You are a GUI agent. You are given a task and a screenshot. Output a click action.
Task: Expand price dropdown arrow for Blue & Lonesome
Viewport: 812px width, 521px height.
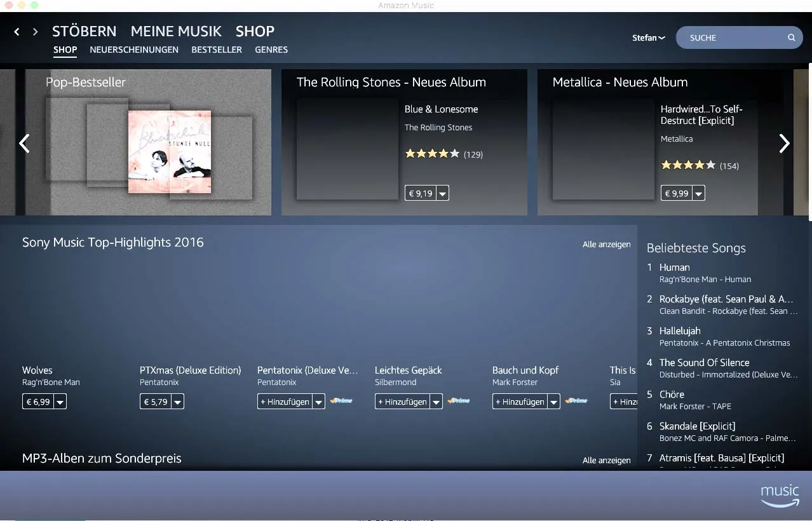[443, 193]
